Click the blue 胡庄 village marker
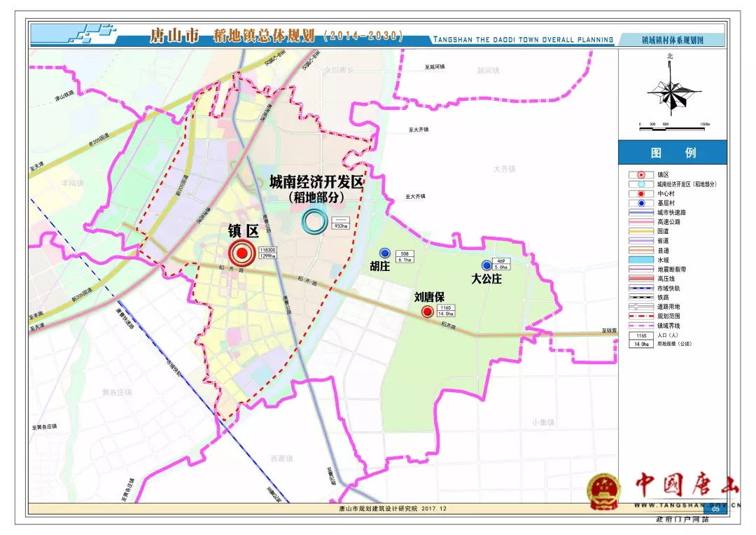Viewport: 756px width, 535px height. pyautogui.click(x=384, y=253)
